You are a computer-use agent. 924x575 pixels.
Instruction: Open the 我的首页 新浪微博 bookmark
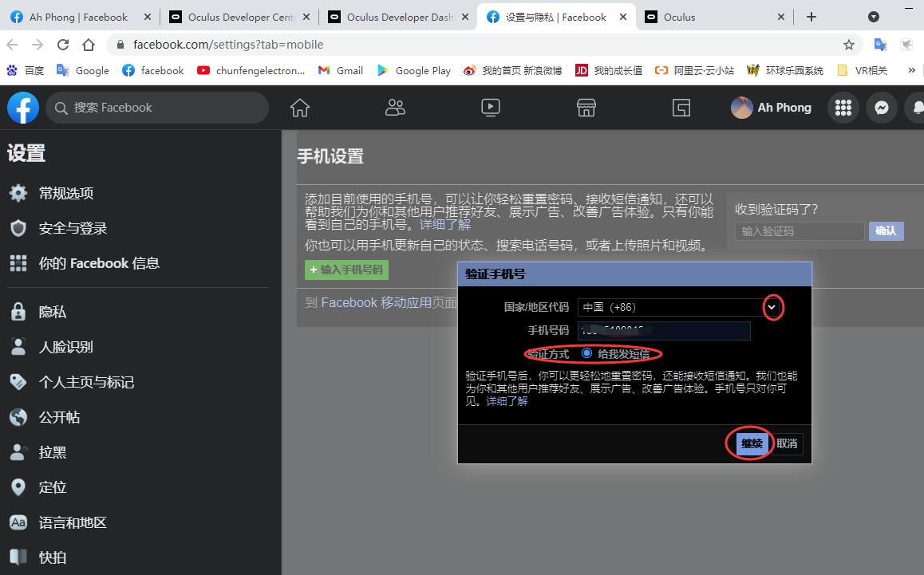point(513,71)
